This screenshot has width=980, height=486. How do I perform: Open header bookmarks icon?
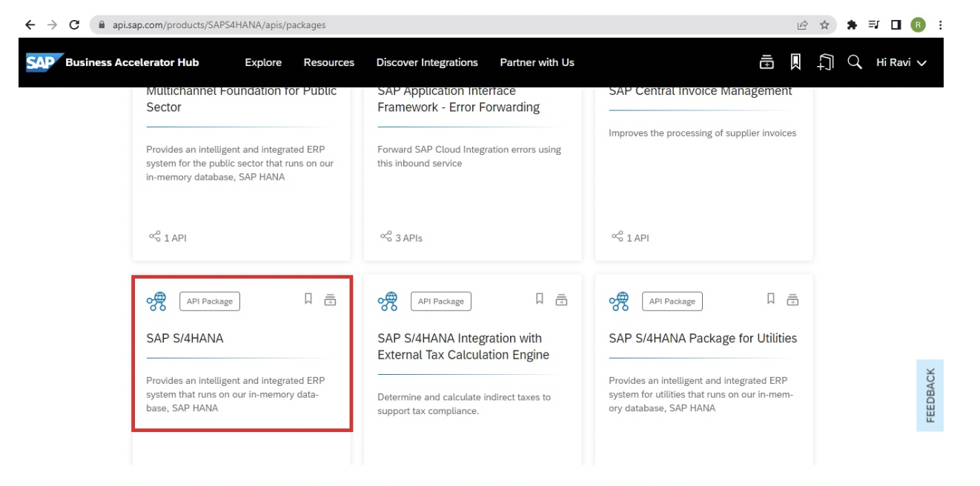pyautogui.click(x=795, y=62)
